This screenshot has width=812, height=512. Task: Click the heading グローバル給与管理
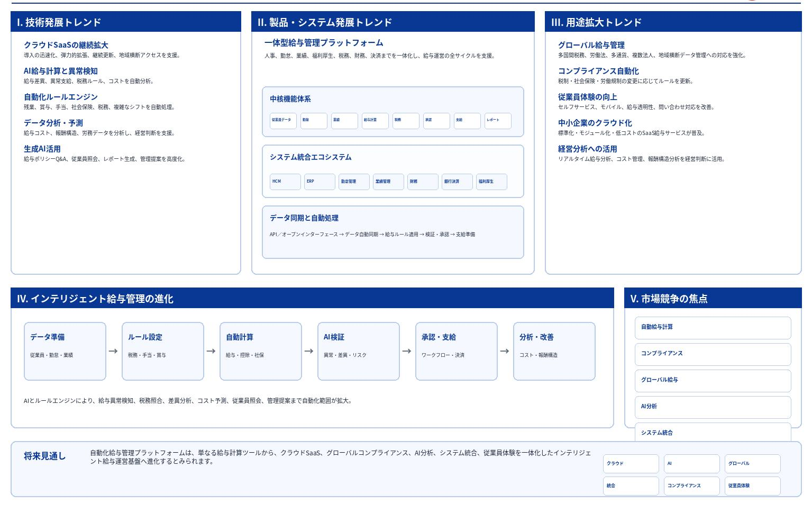click(x=591, y=45)
